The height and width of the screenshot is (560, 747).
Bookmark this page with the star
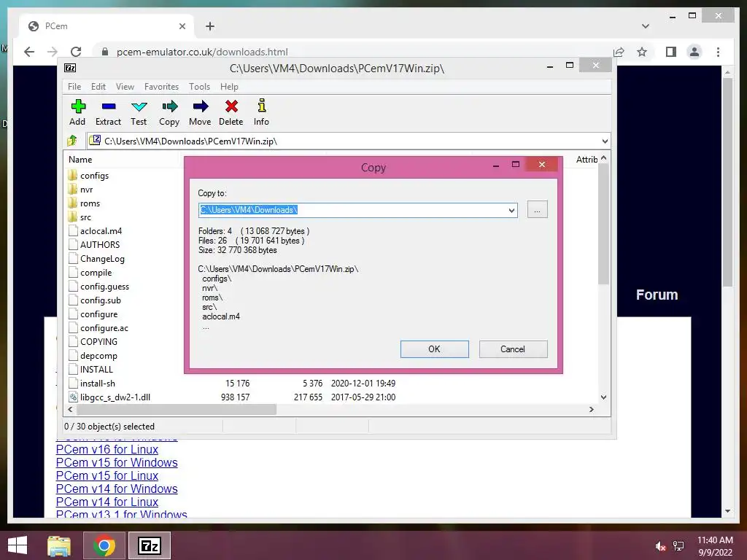tap(642, 52)
